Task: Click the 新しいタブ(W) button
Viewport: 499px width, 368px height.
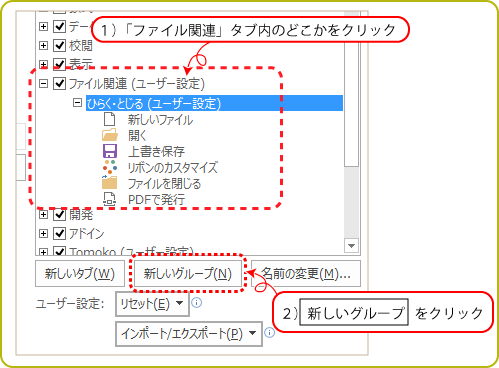Action: coord(80,274)
